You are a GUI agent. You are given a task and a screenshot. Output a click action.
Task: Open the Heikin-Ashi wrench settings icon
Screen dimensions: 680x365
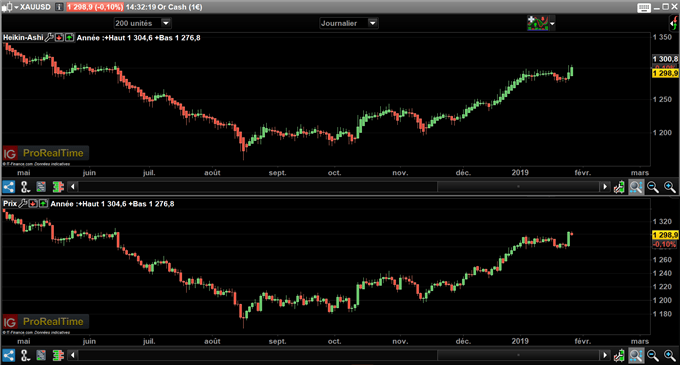[x=49, y=38]
